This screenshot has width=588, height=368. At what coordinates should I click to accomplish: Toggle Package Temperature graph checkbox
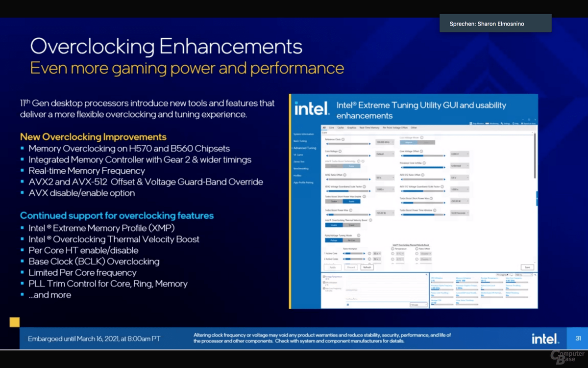point(324,277)
